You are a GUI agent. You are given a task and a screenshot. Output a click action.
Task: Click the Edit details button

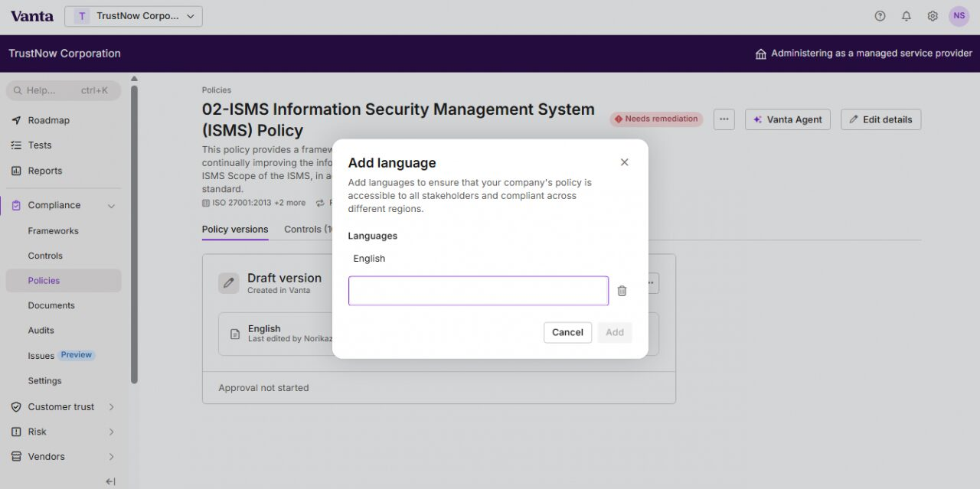click(x=880, y=119)
